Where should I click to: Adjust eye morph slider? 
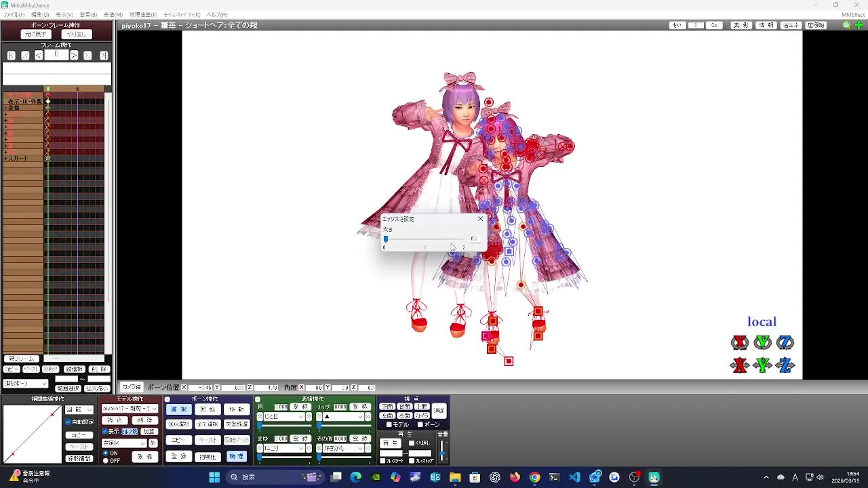click(283, 426)
